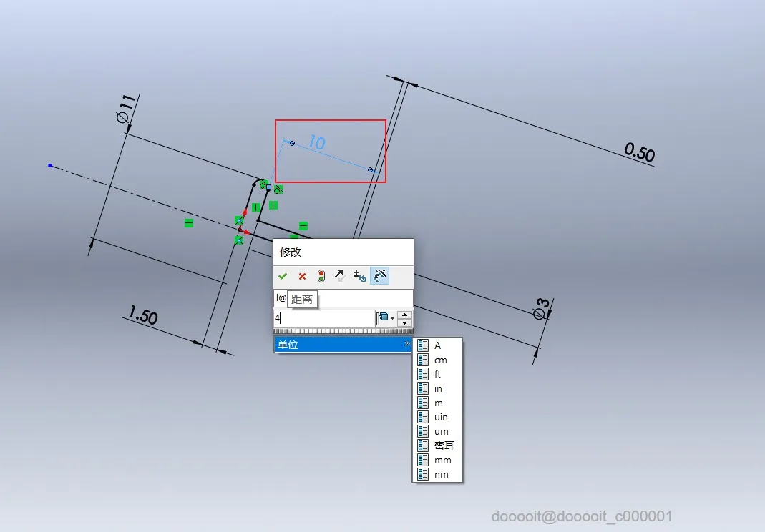This screenshot has height=532, width=765.
Task: Click the thumbwheel slider below the value field
Action: coord(343,331)
